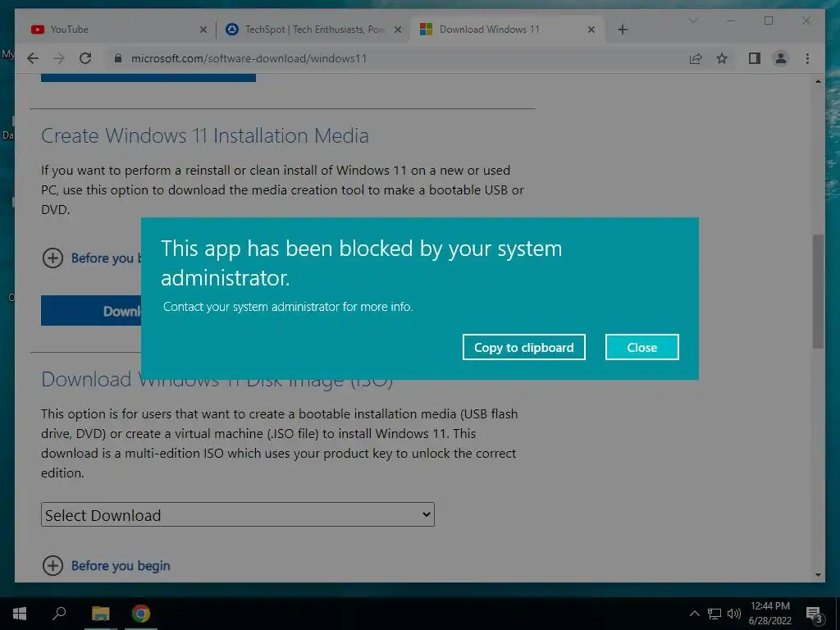
Task: Bookmark this page with star
Action: [722, 58]
